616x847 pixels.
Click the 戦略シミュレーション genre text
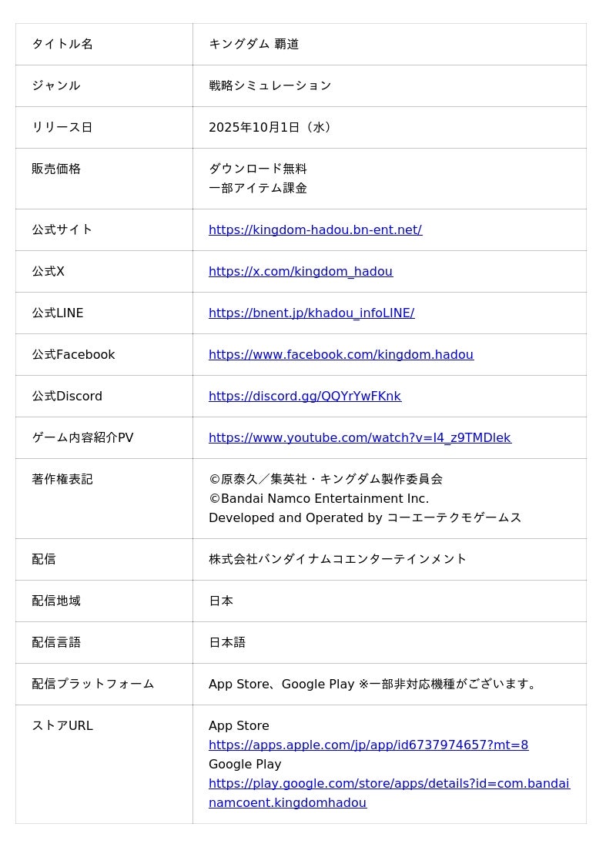(269, 85)
